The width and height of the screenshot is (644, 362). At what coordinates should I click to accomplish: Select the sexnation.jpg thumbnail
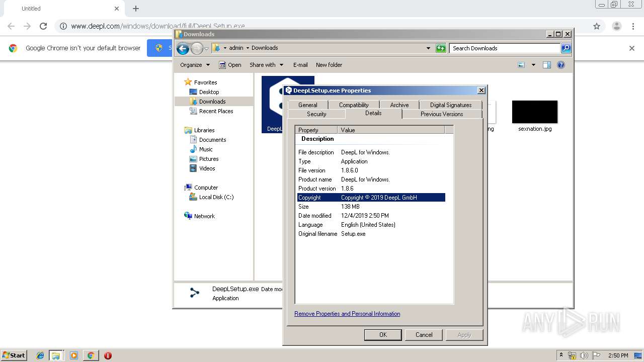click(x=534, y=112)
